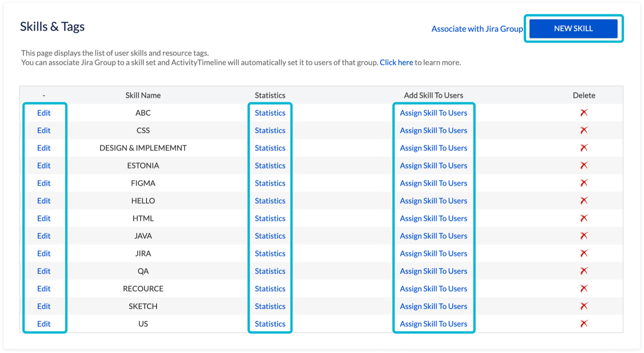
Task: Assign Skill To Users for CSS
Action: tap(433, 130)
